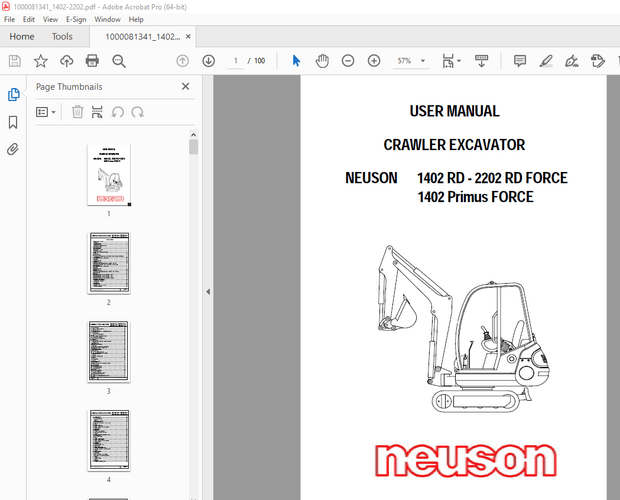
Task: Click the fit page width icon
Action: (x=448, y=61)
